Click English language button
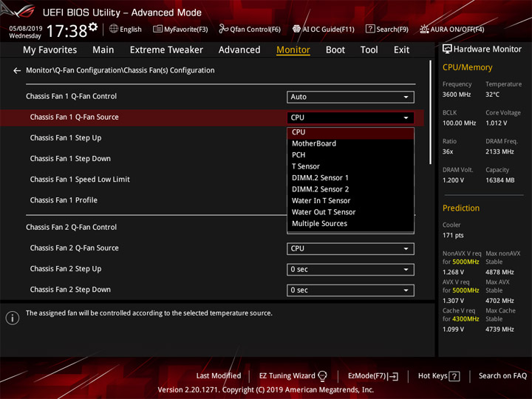 [x=131, y=30]
